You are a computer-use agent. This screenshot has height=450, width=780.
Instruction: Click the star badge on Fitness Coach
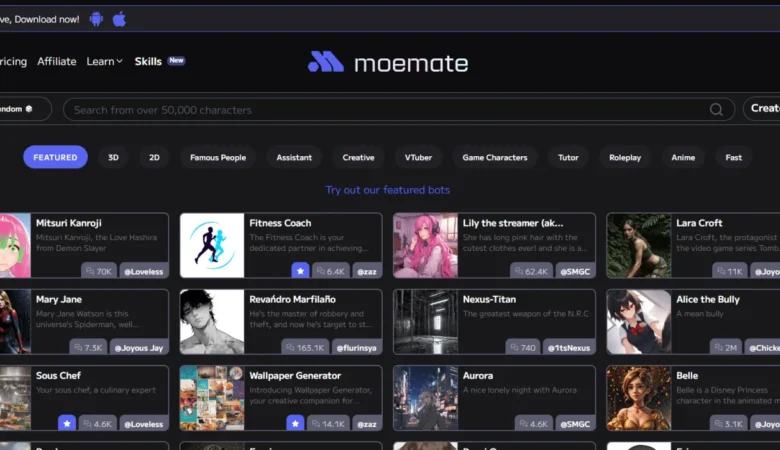(300, 271)
